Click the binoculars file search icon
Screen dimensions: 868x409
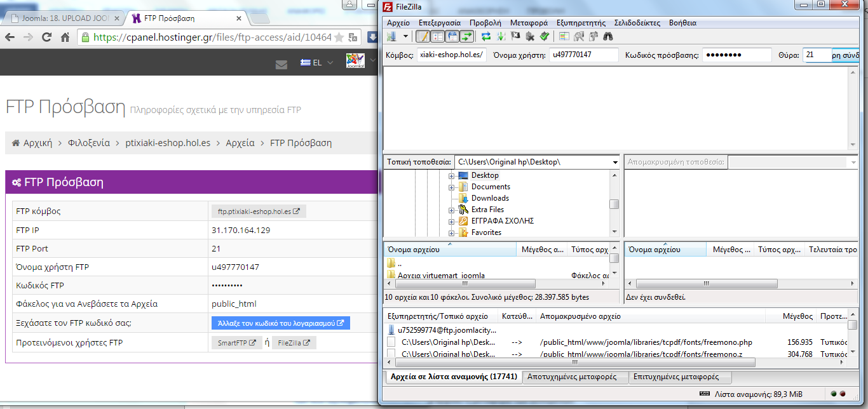[608, 37]
